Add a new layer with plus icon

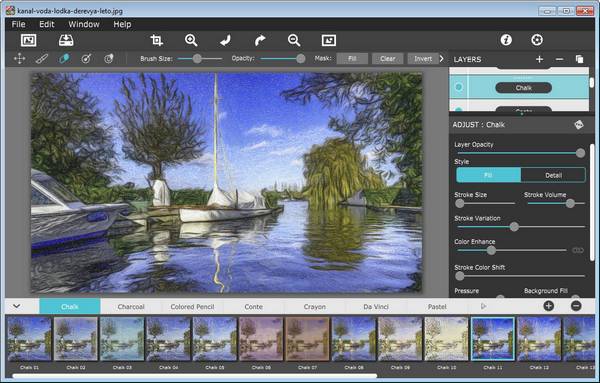pyautogui.click(x=539, y=59)
